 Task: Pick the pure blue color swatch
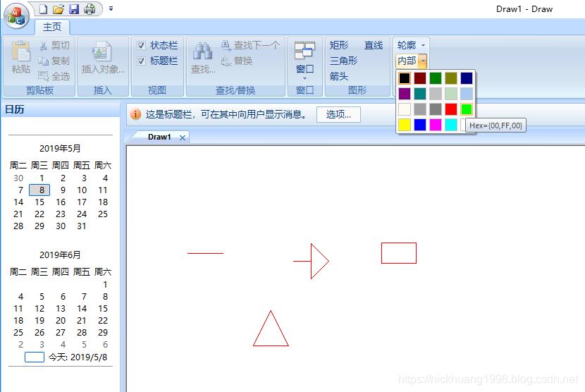tap(420, 125)
